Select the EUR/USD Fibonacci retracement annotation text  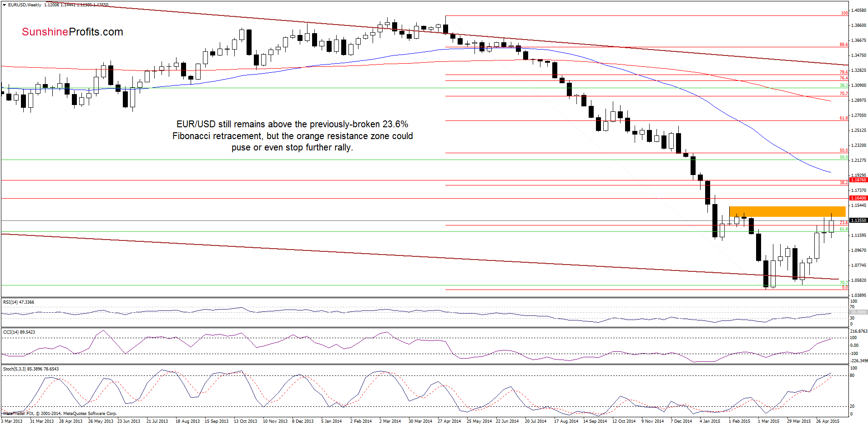coord(293,136)
